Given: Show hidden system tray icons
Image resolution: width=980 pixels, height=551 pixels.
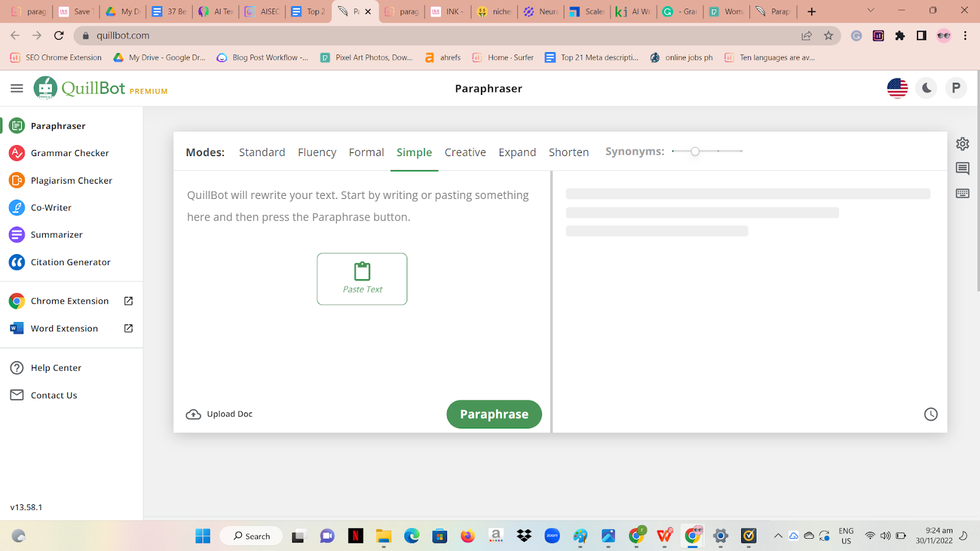Looking at the screenshot, I should (778, 536).
